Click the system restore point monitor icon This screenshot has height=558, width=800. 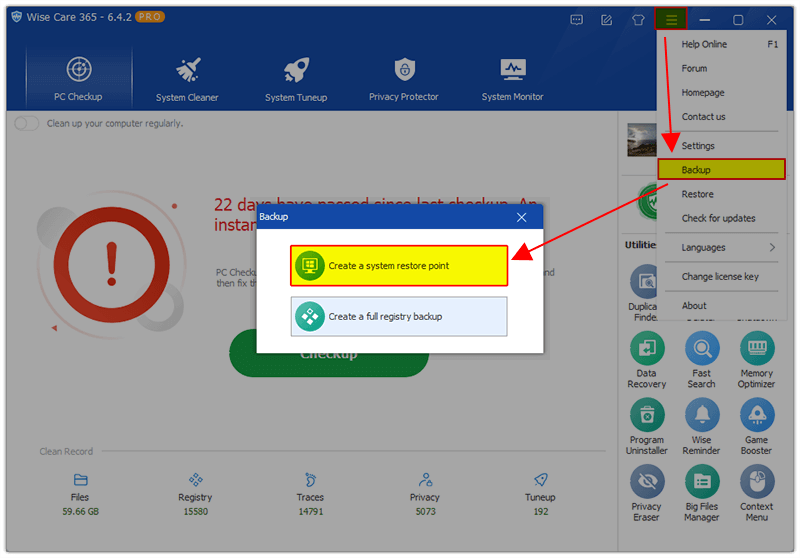[x=310, y=266]
